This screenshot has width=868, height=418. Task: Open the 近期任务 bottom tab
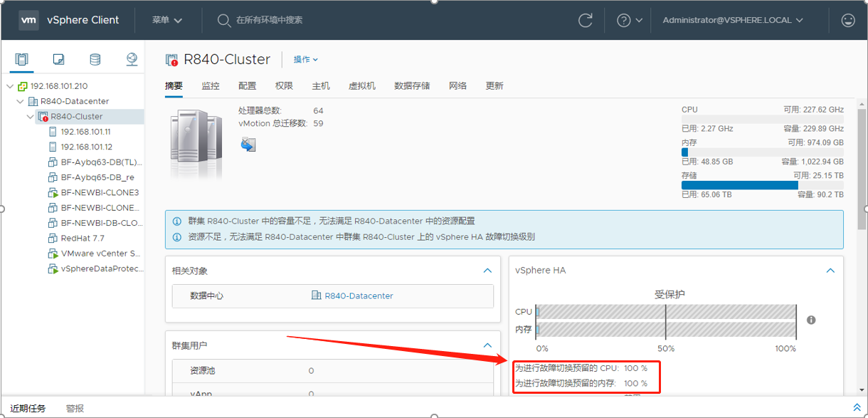pos(28,408)
